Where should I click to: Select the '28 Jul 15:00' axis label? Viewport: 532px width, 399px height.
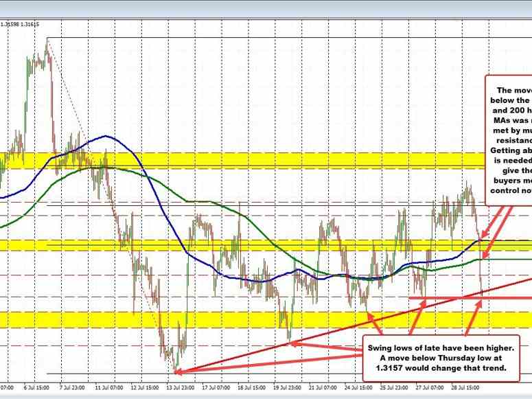click(x=465, y=387)
